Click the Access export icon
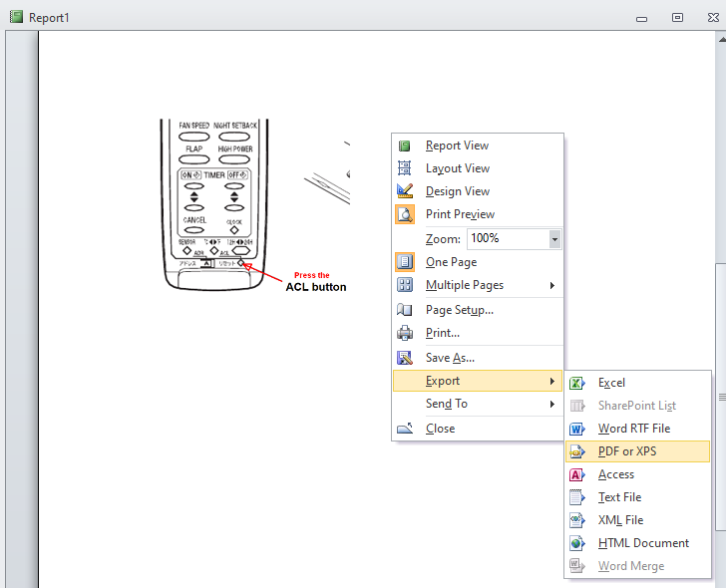The width and height of the screenshot is (726, 588). (x=576, y=474)
